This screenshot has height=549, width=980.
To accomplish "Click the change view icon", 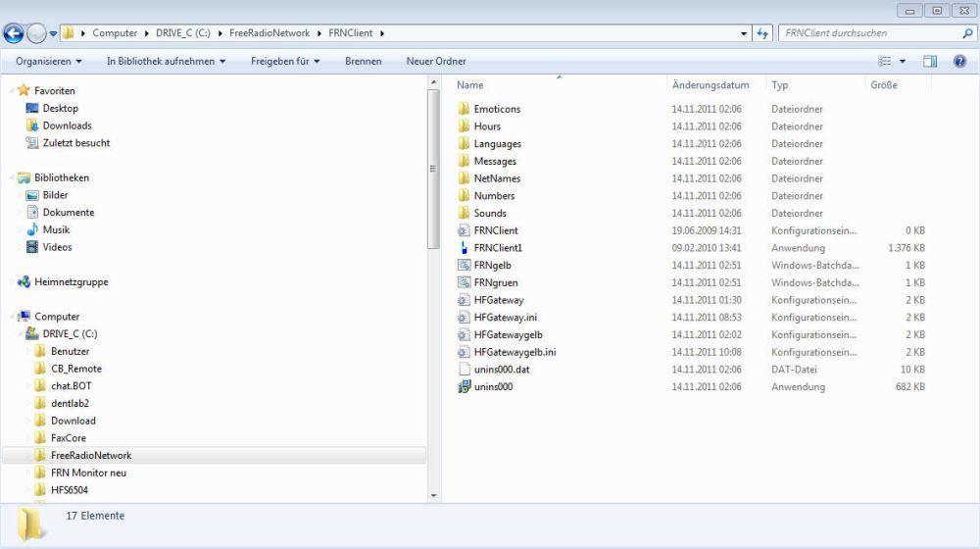I will pos(884,62).
